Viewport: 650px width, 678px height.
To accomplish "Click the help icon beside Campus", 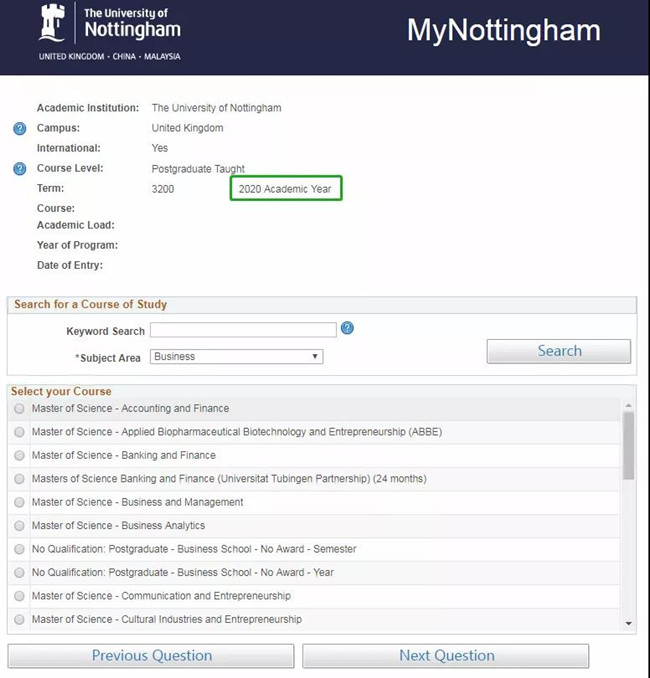I will 19,128.
